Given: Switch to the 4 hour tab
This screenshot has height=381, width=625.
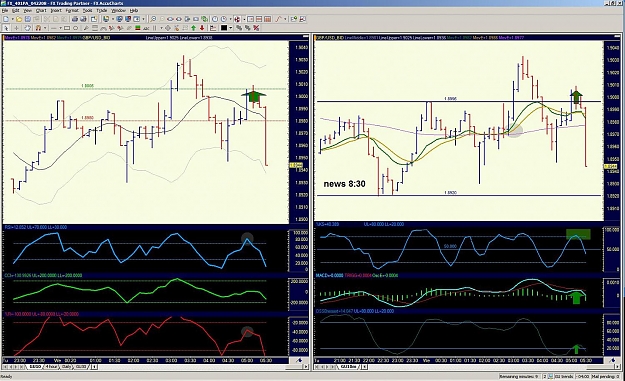Looking at the screenshot, I should coord(51,367).
